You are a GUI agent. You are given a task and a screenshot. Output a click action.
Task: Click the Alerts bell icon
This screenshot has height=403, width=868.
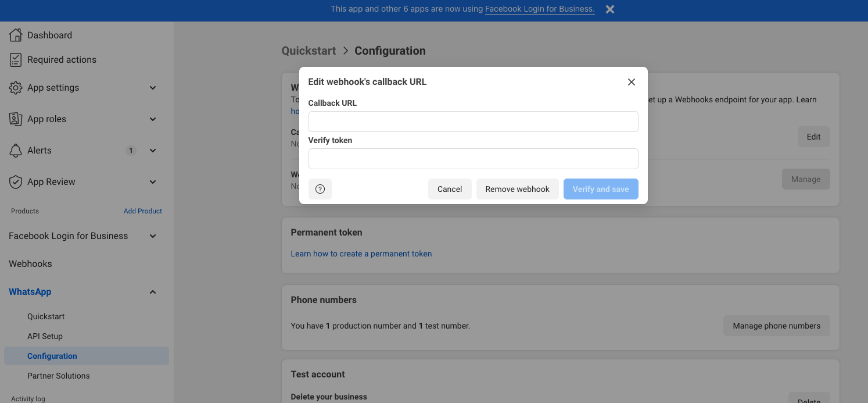(x=16, y=151)
